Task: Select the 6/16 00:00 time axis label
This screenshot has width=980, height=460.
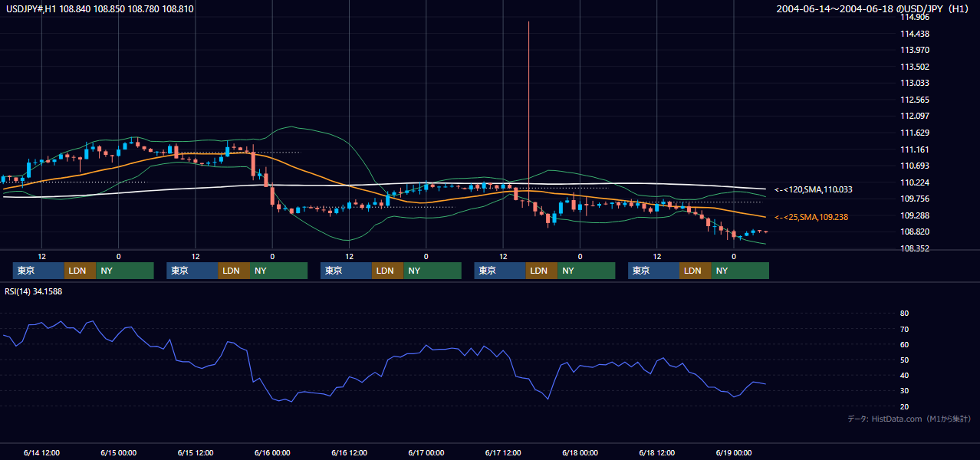Action: (x=272, y=452)
